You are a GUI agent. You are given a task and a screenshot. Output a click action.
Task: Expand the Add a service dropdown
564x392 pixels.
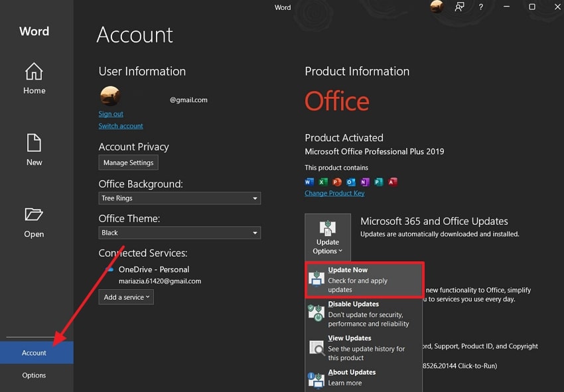127,297
